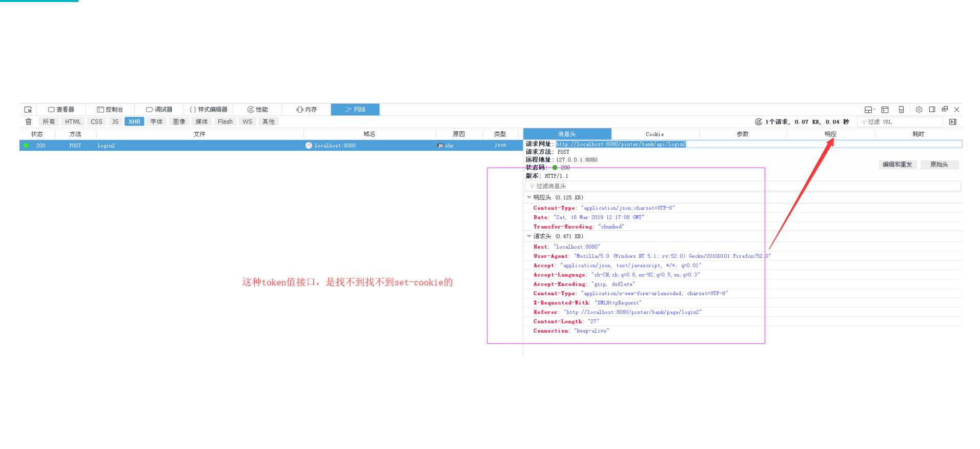Viewport: 980px width, 449px height.
Task: Sort by 原因 cause column header
Action: coord(459,134)
